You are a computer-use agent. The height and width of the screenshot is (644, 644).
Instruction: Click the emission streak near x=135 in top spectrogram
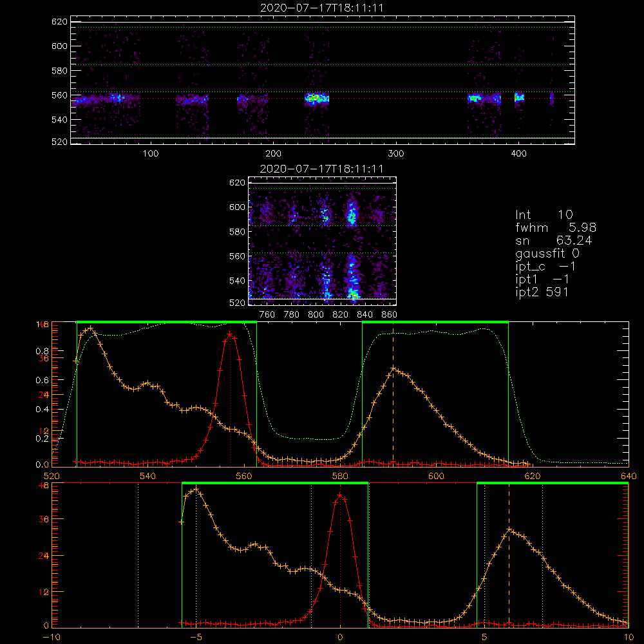(192, 99)
